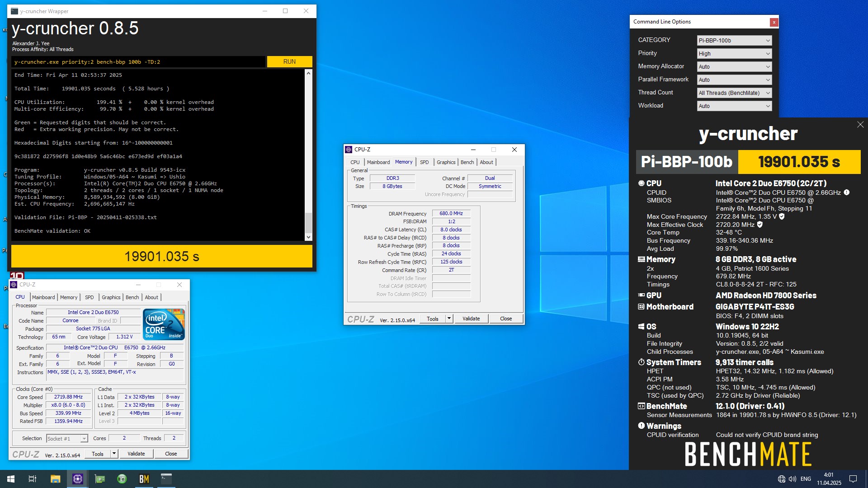Click the Intel Core 2 Duo logo in CPU-Z
The image size is (868, 488).
[164, 324]
